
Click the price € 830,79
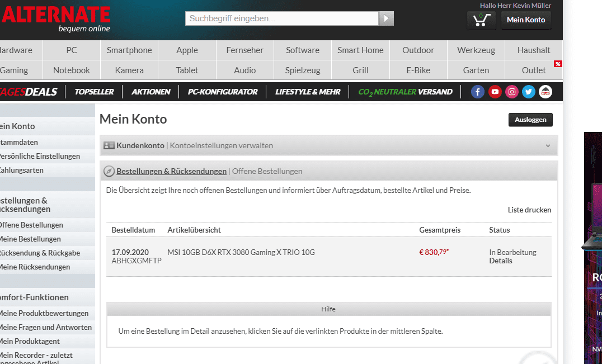pos(434,252)
